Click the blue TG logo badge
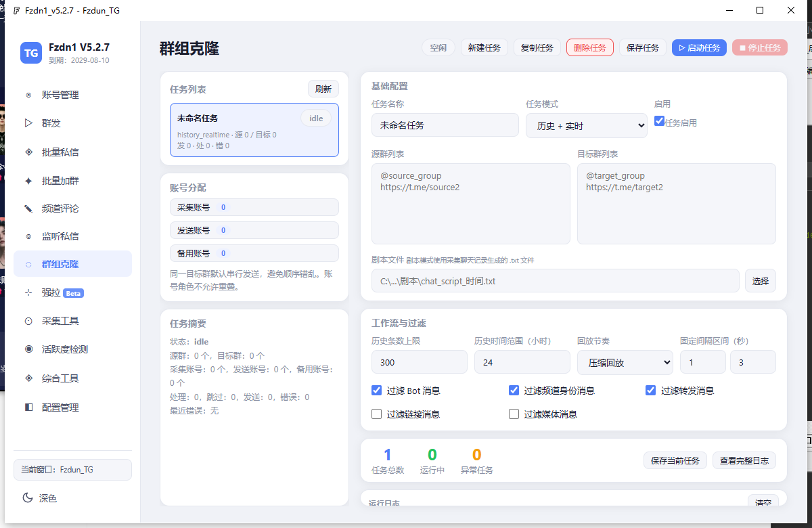Viewport: 812px width, 528px height. pos(31,53)
